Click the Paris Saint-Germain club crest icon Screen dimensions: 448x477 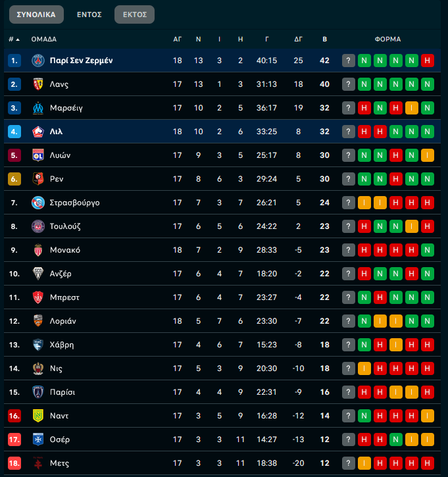tap(37, 61)
